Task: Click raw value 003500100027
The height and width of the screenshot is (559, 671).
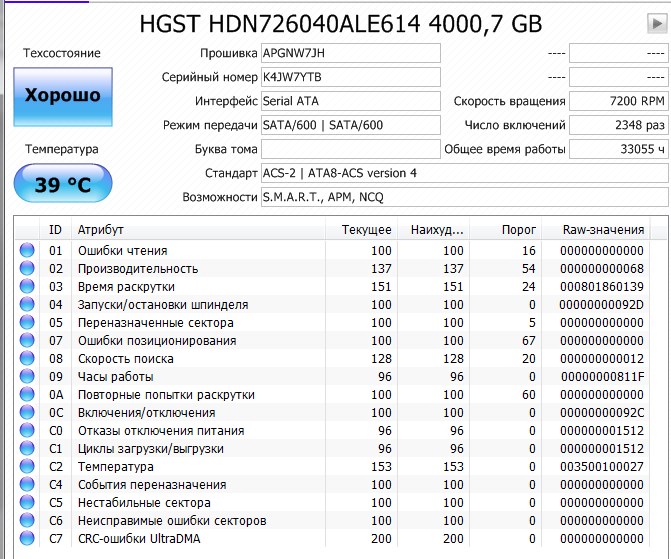Action: (602, 467)
